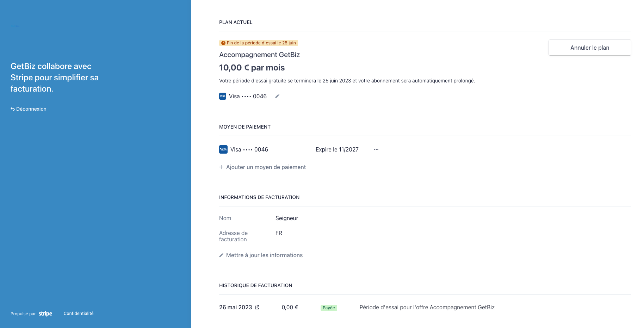The height and width of the screenshot is (328, 644).
Task: Click the invoice description 'Période d'essai pour l'offre Accompagnement GetBiz'
Action: click(x=427, y=307)
